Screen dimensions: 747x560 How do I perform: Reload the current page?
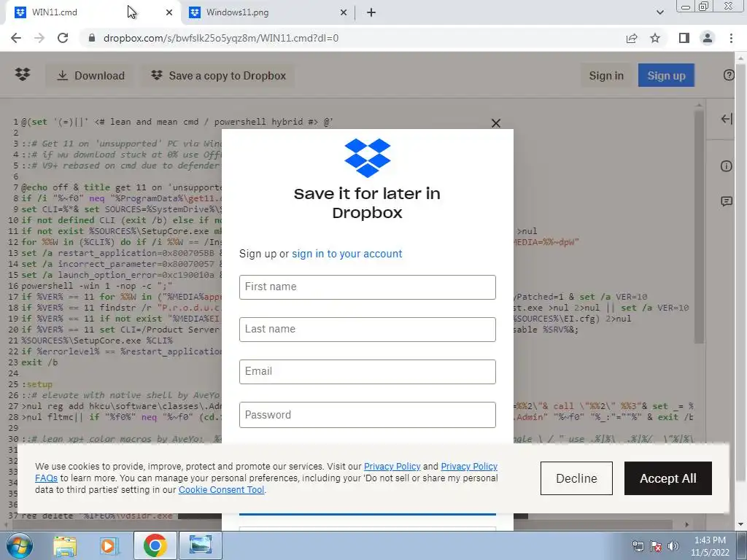[x=63, y=38]
